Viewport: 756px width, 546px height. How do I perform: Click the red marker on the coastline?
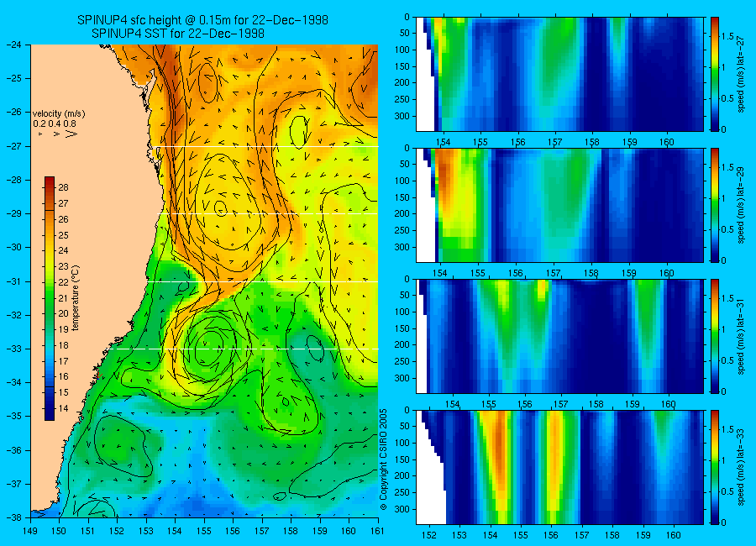[x=98, y=375]
